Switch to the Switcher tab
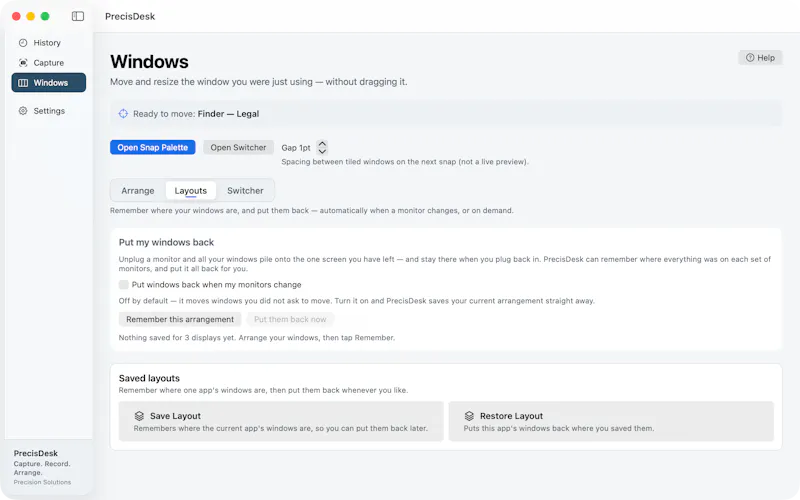Viewport: 800px width, 500px height. tap(245, 190)
